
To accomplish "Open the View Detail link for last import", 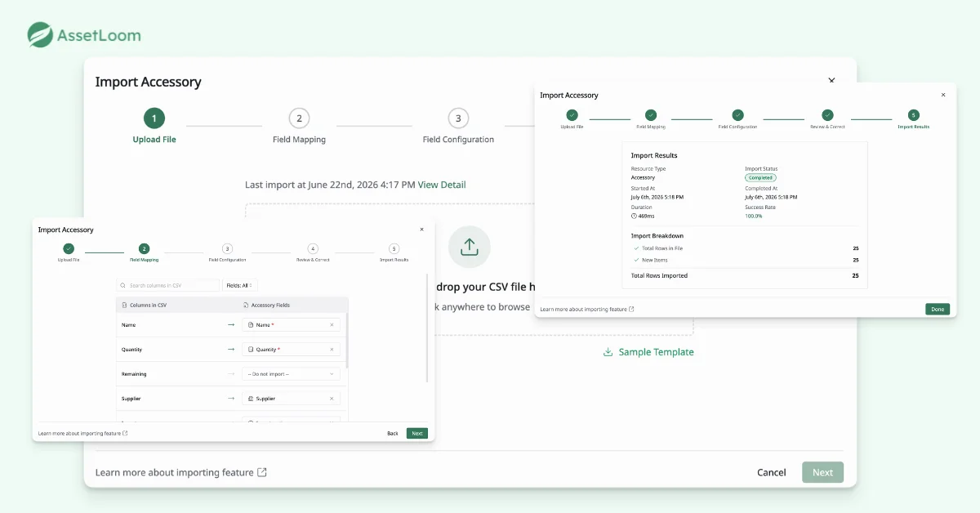I will pos(442,185).
